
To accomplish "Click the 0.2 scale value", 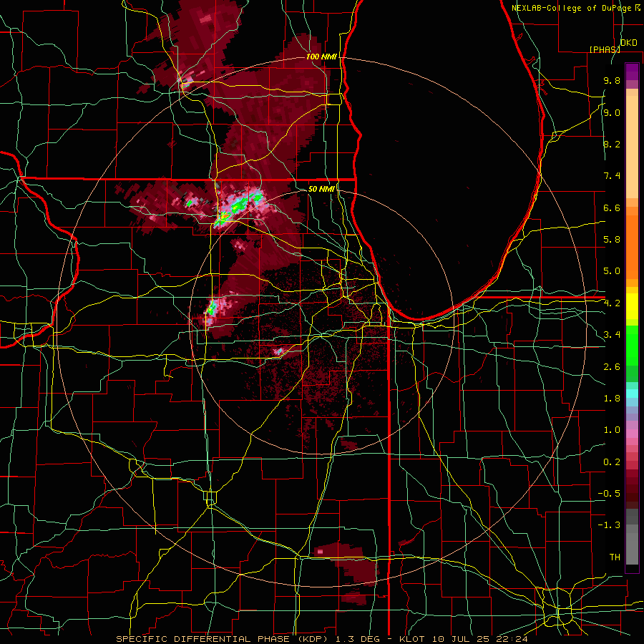I will pyautogui.click(x=612, y=462).
